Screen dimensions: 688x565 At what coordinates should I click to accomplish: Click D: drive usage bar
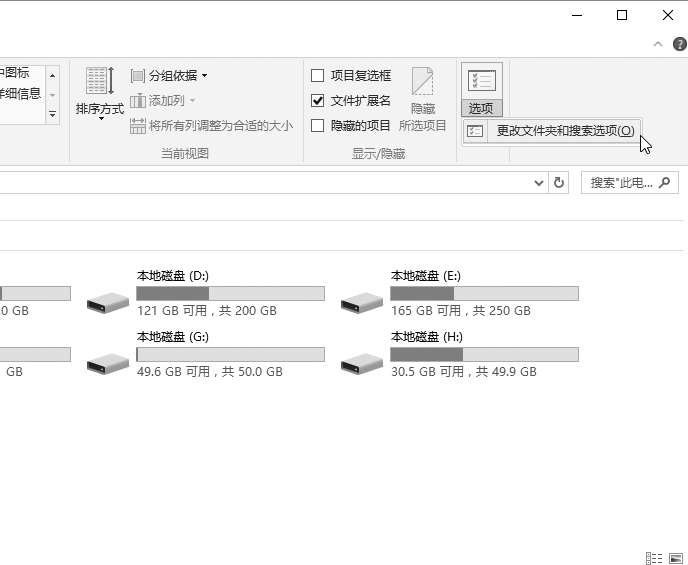(x=230, y=293)
